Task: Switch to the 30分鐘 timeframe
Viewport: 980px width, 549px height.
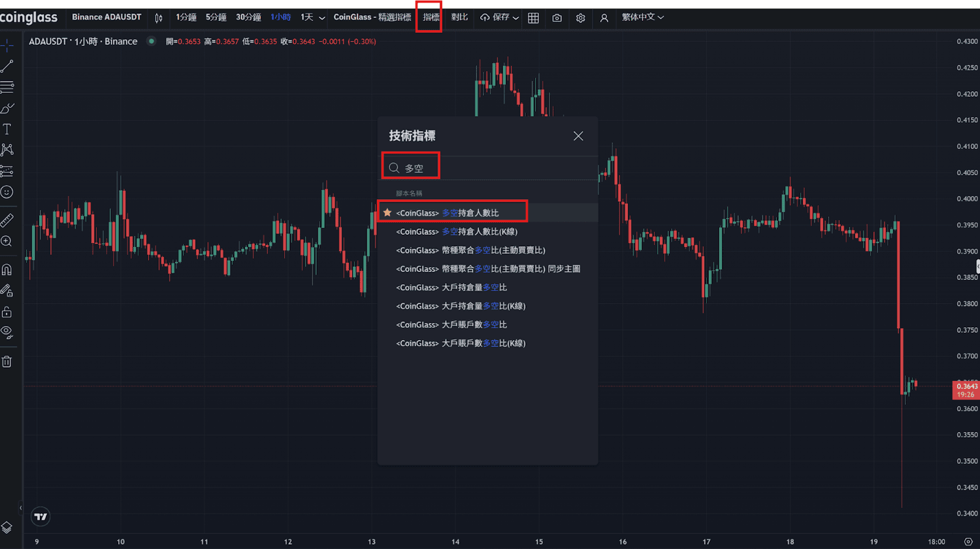Action: 248,17
